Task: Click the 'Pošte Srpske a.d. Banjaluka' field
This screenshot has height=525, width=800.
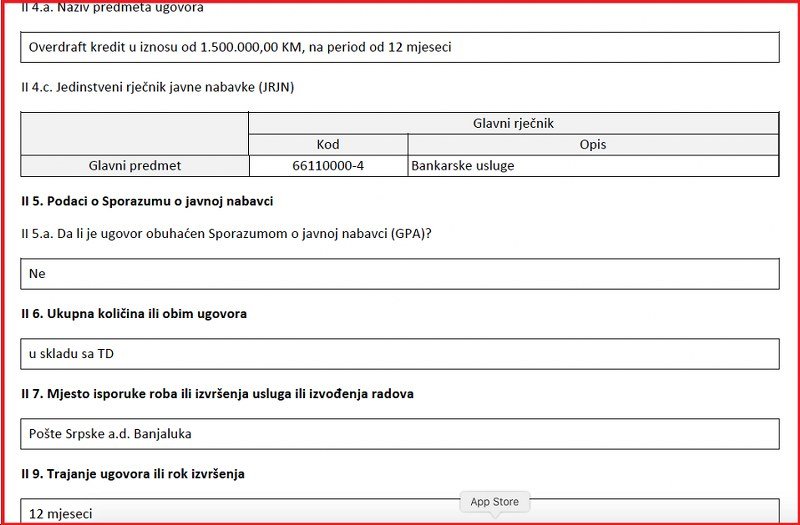Action: click(399, 434)
